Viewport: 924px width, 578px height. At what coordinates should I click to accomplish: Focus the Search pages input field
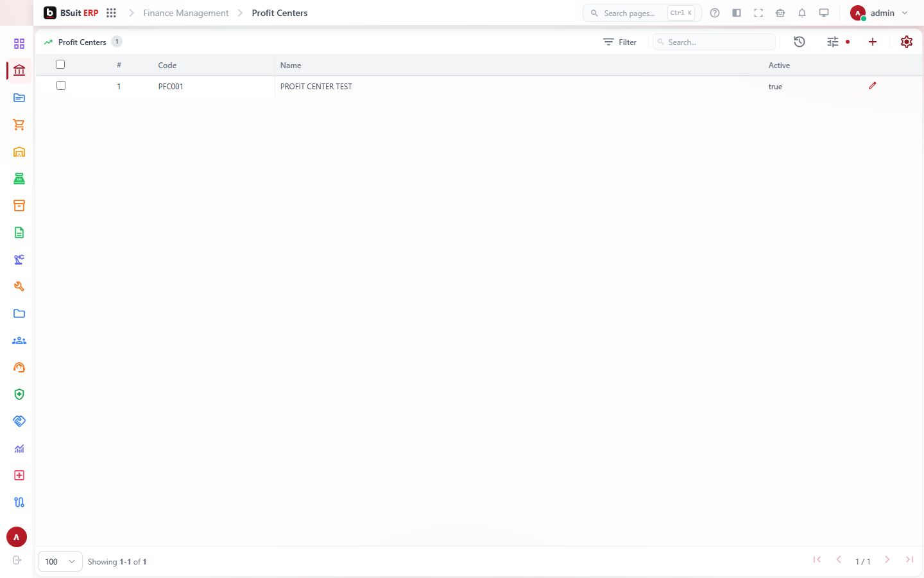click(642, 13)
